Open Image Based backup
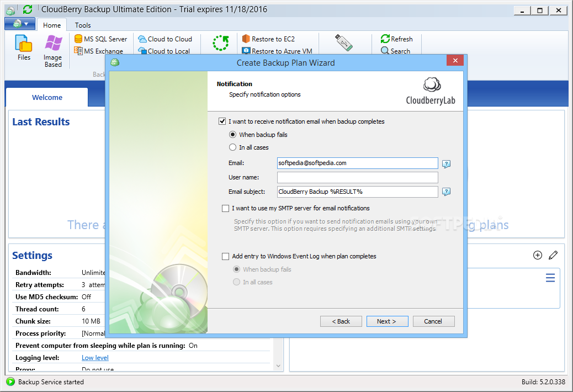This screenshot has height=392, width=573. point(53,51)
